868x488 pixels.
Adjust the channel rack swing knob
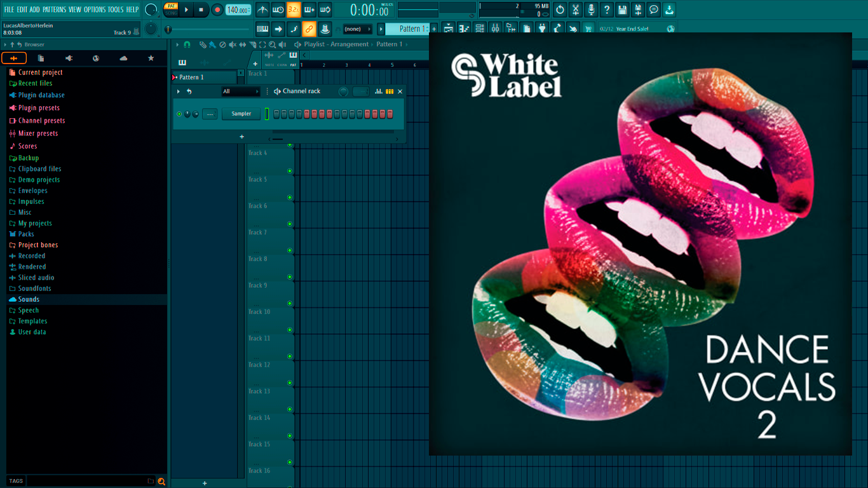click(x=344, y=91)
